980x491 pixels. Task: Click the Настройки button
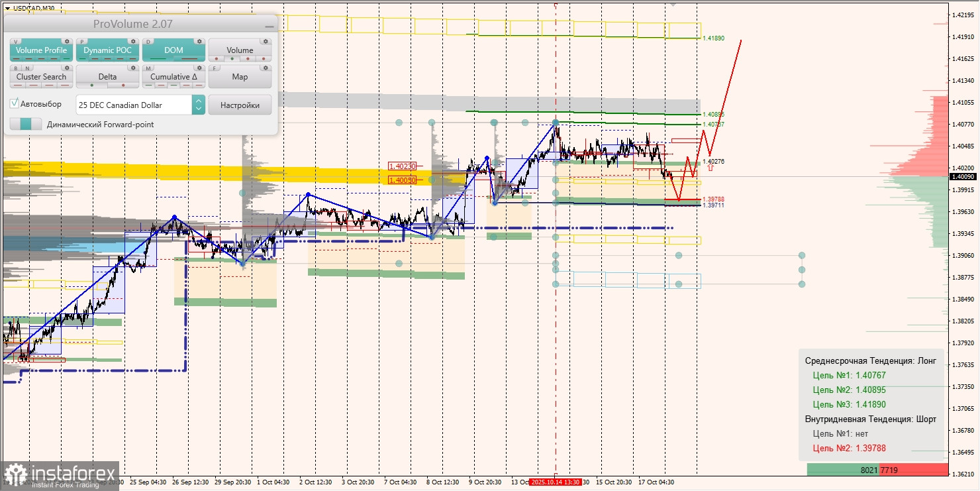[240, 105]
